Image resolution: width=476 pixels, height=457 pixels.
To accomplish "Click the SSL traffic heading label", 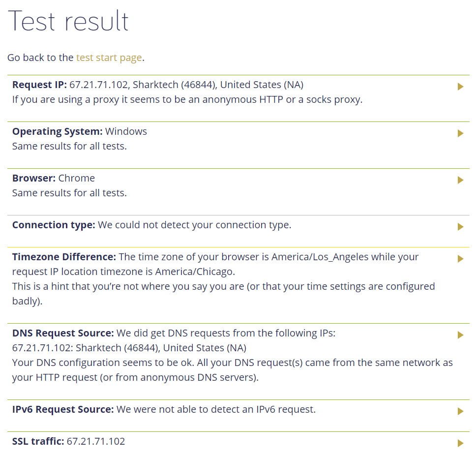I will pyautogui.click(x=38, y=441).
